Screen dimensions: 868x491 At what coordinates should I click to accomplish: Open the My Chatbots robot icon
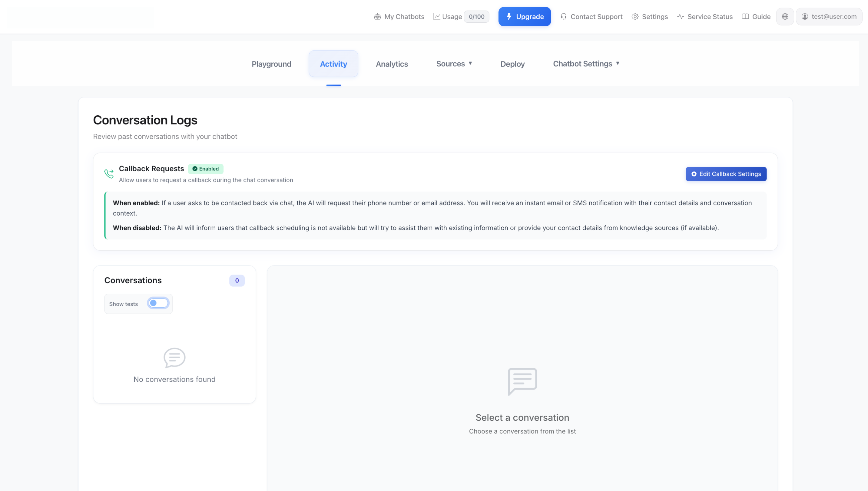click(x=377, y=16)
